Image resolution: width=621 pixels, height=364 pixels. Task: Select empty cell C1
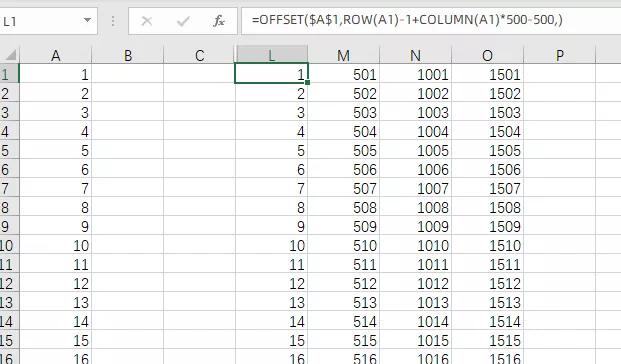(200, 74)
